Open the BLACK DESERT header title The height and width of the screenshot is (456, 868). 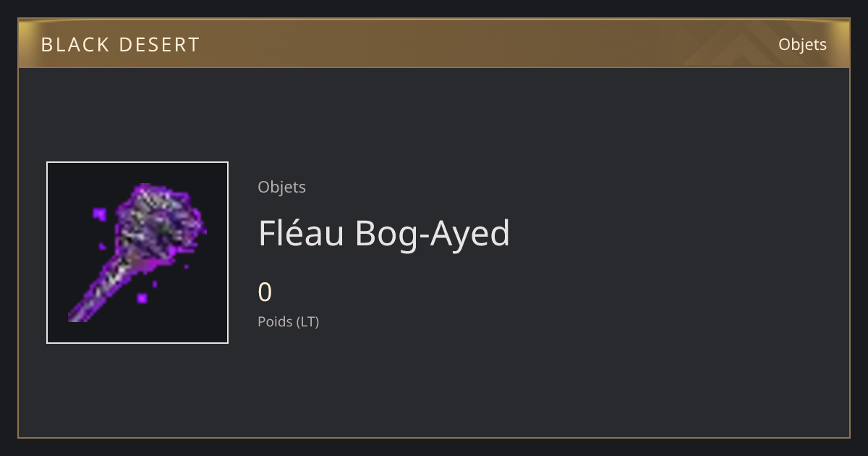(120, 45)
